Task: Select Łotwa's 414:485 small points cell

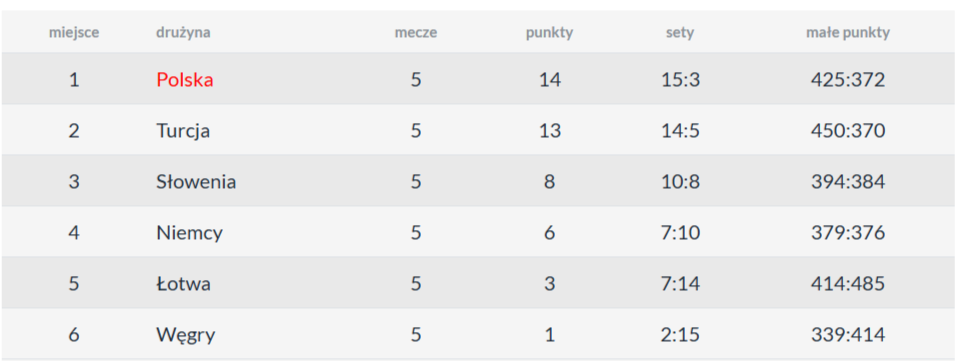Action: coord(848,284)
